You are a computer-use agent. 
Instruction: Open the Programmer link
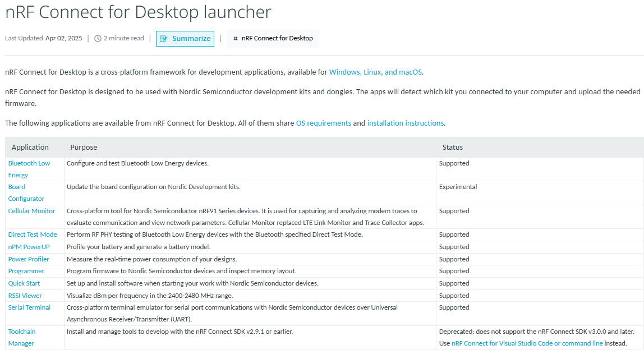[26, 271]
